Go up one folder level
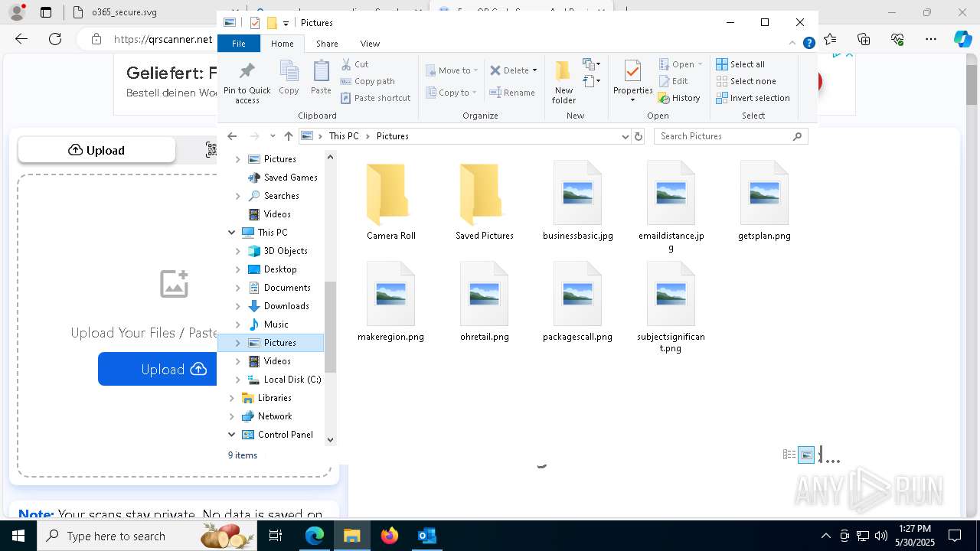 pos(288,136)
